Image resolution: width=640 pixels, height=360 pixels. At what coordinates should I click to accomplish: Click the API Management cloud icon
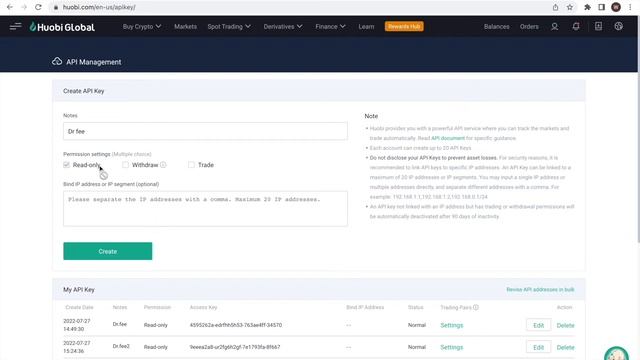click(x=57, y=62)
